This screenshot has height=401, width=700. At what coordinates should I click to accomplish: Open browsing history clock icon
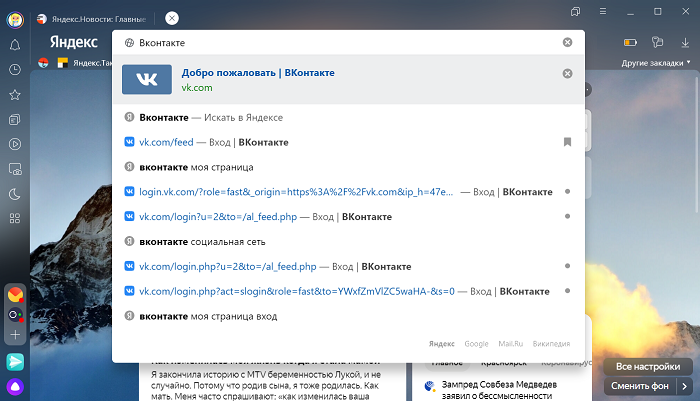point(15,70)
